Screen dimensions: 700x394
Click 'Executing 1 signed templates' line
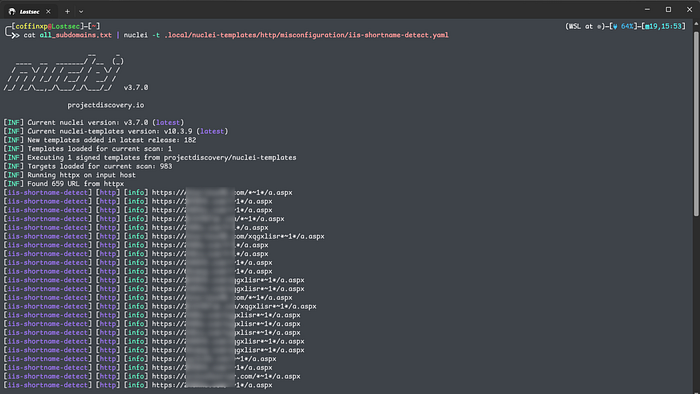(150, 158)
